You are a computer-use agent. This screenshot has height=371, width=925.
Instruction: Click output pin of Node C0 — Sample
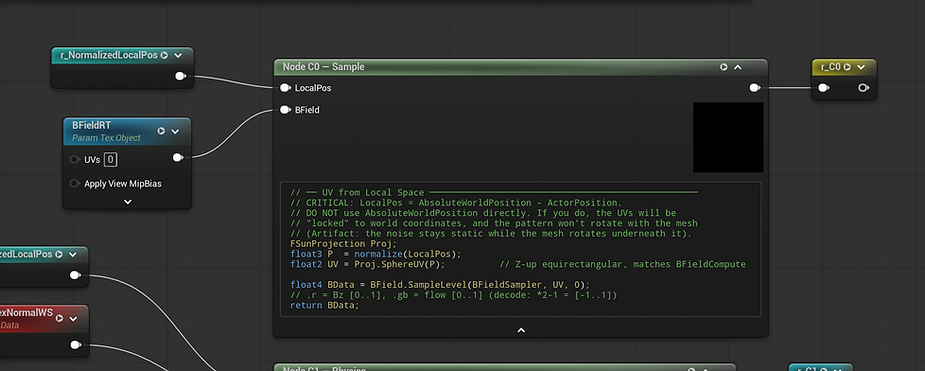pos(755,88)
